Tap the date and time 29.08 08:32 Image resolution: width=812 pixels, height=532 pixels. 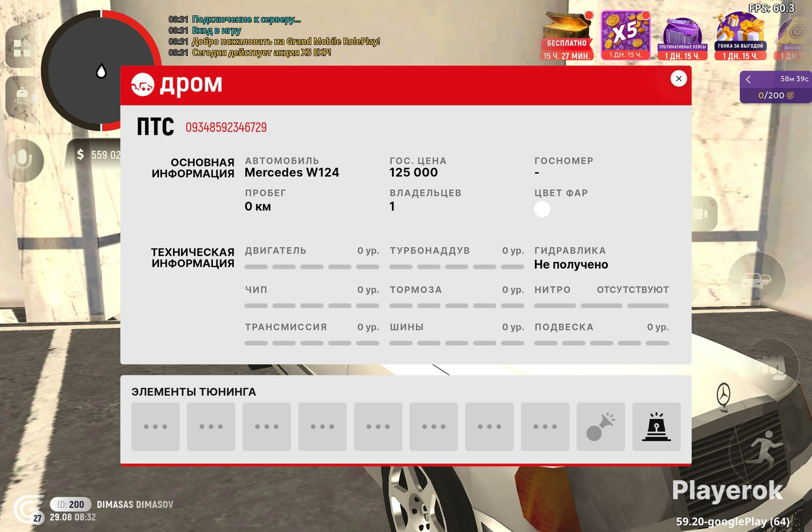coord(73,517)
